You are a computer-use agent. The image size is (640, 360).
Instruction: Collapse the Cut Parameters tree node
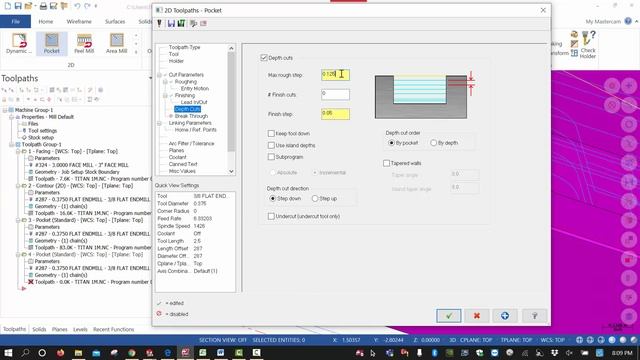160,75
